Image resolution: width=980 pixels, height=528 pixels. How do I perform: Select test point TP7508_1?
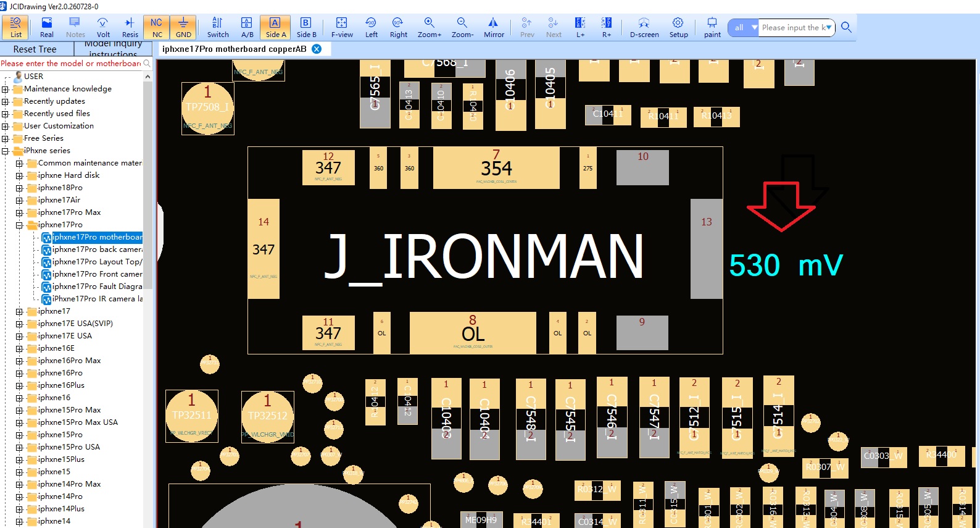(x=207, y=107)
